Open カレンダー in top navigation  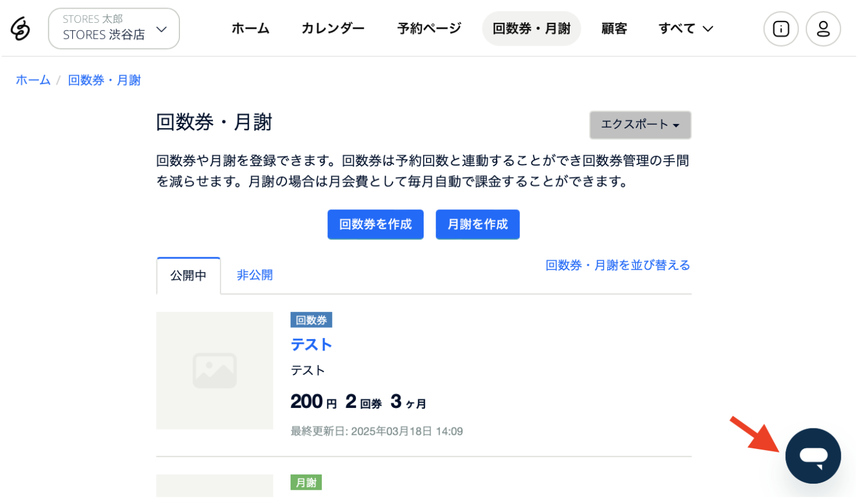pos(333,28)
